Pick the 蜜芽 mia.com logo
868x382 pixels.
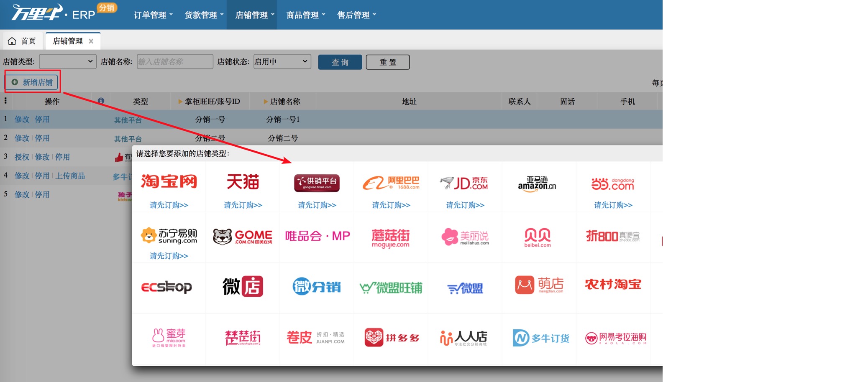pos(169,338)
